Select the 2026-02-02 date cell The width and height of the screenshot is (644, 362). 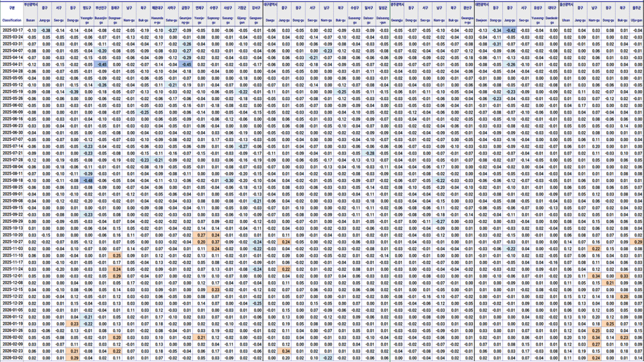click(12, 337)
